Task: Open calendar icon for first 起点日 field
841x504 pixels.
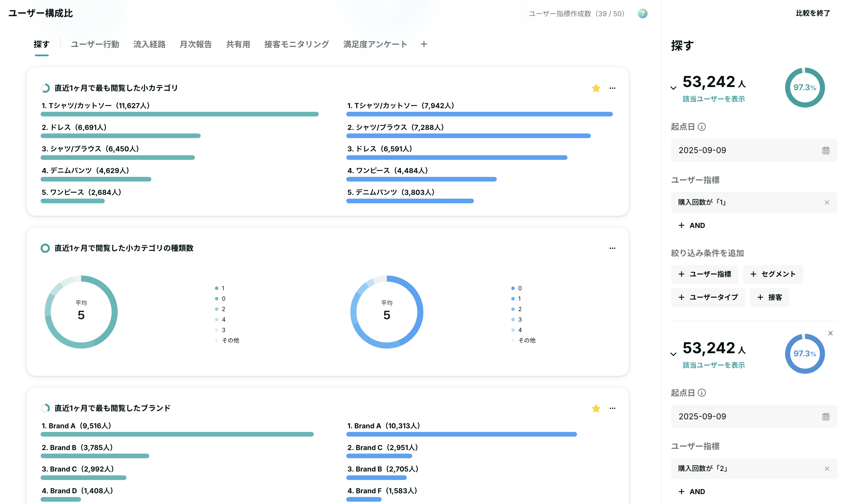Action: (826, 151)
